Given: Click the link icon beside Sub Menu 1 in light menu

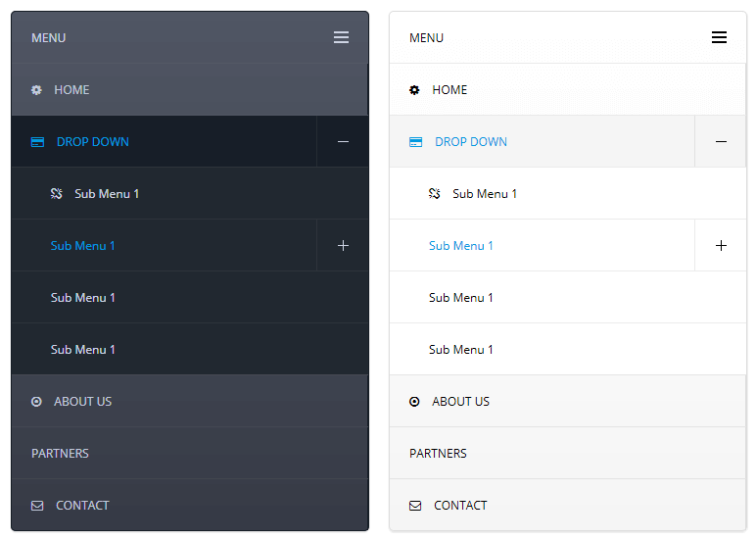Looking at the screenshot, I should pos(435,194).
